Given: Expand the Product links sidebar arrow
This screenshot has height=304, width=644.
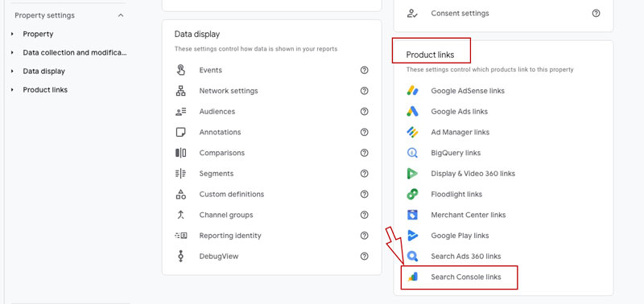Looking at the screenshot, I should click(12, 89).
